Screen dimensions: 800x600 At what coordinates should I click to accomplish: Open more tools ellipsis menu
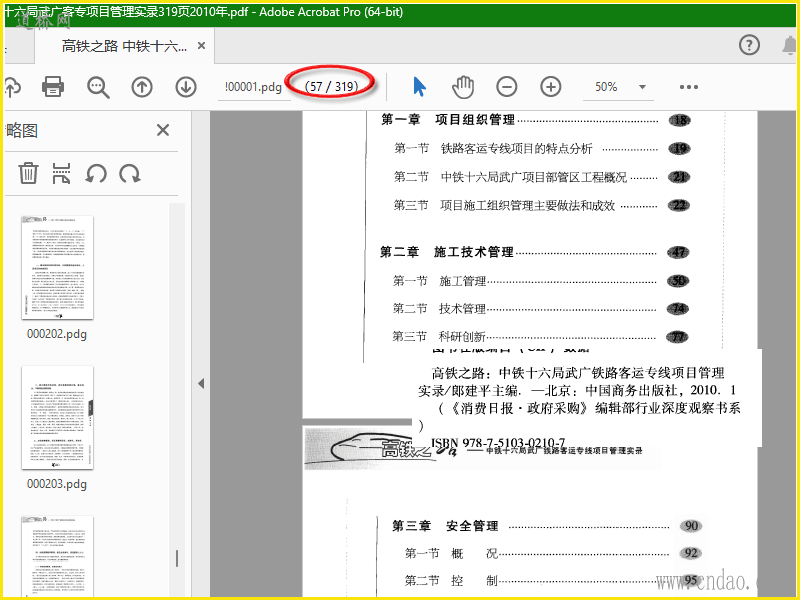click(689, 87)
